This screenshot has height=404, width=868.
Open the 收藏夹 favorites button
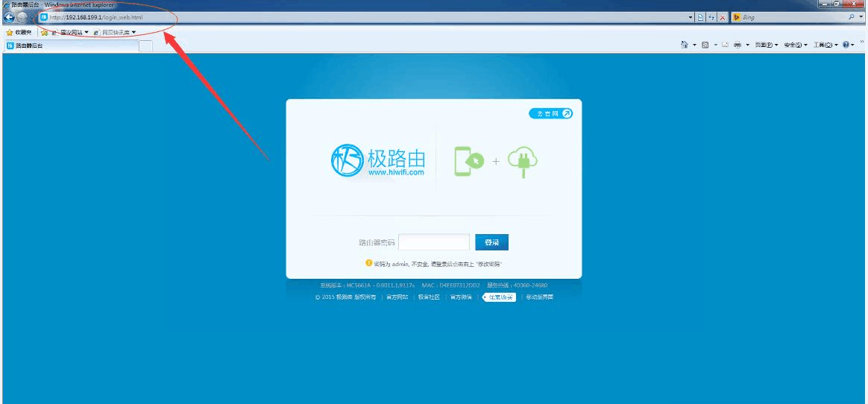[x=19, y=33]
